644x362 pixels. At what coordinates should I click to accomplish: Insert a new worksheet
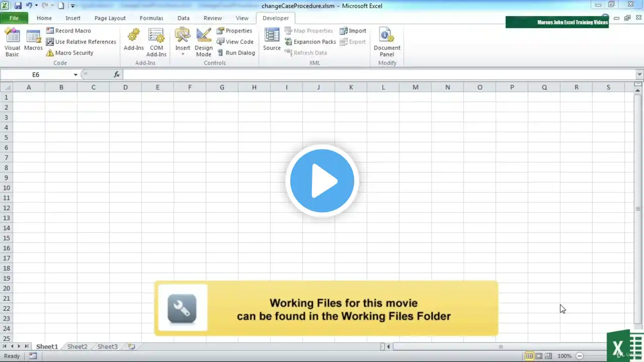(x=131, y=347)
